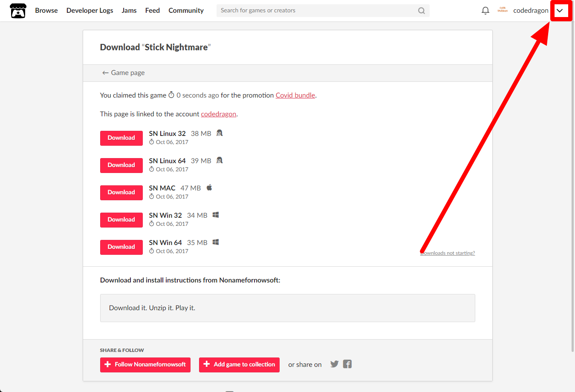Screen dimensions: 575x392
Task: Open the notifications bell
Action: (x=485, y=11)
